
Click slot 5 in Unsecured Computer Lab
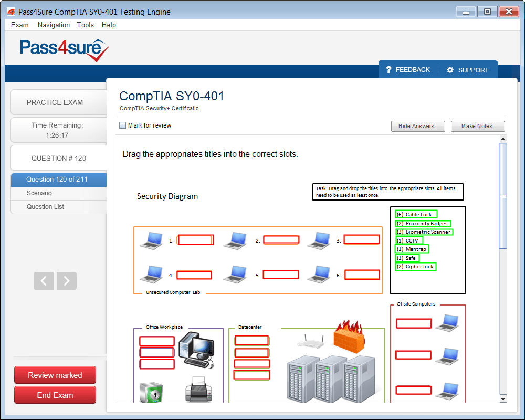280,275
